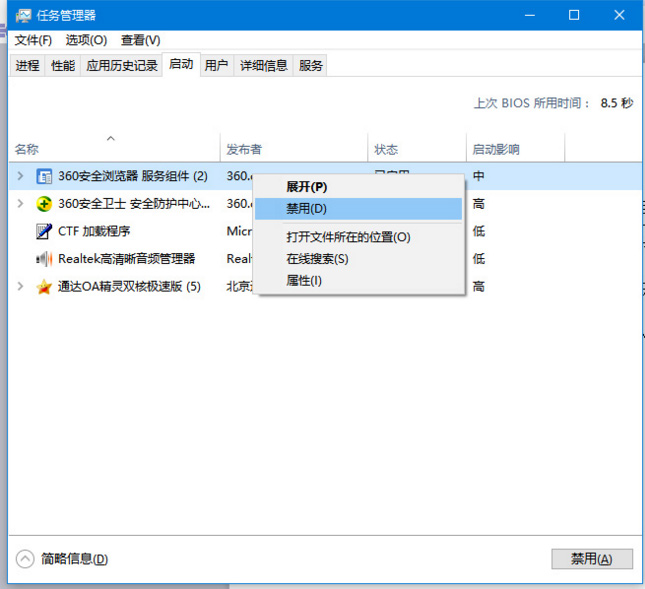Screen dimensions: 645x589
Task: Select the 360安全卫士 安全防护中心 row name
Action: pos(134,204)
